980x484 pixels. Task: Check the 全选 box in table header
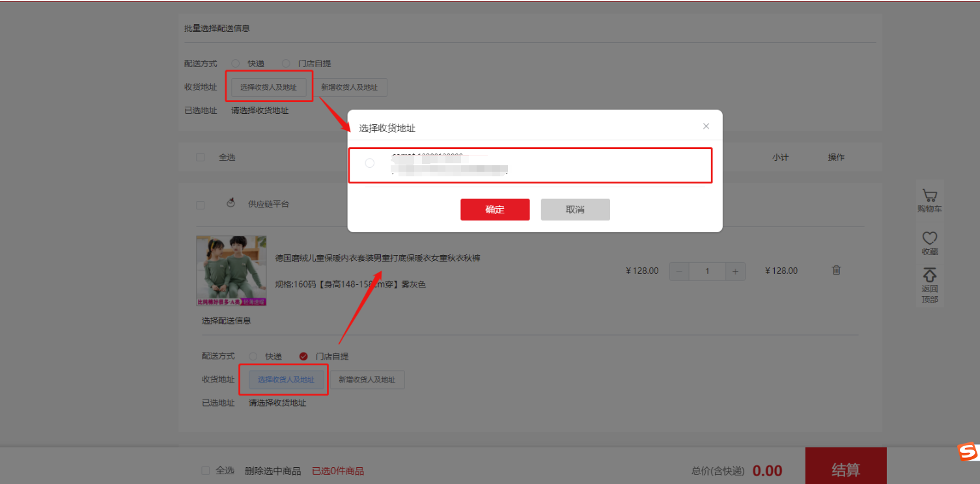[x=200, y=157]
